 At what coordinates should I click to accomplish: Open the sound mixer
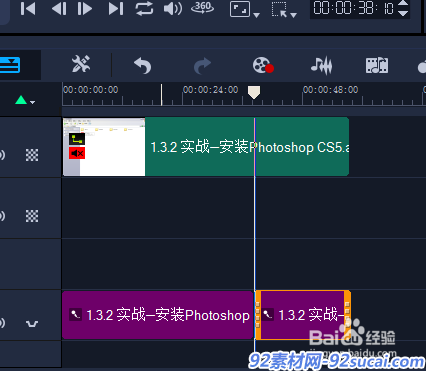[x=321, y=65]
